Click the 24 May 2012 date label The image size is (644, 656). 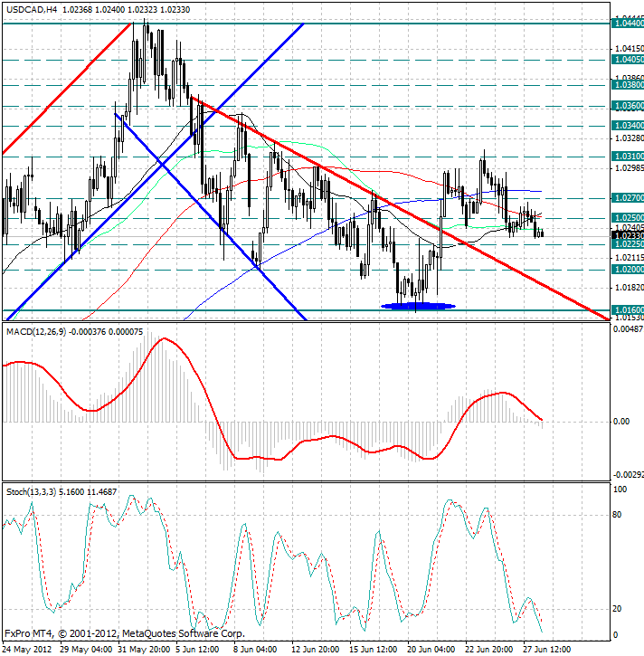click(x=27, y=650)
